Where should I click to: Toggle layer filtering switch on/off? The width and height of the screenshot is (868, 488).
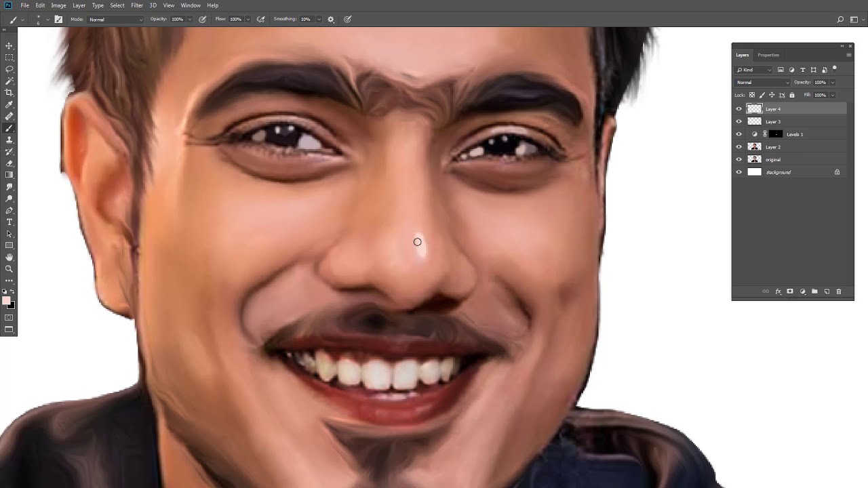pyautogui.click(x=835, y=68)
